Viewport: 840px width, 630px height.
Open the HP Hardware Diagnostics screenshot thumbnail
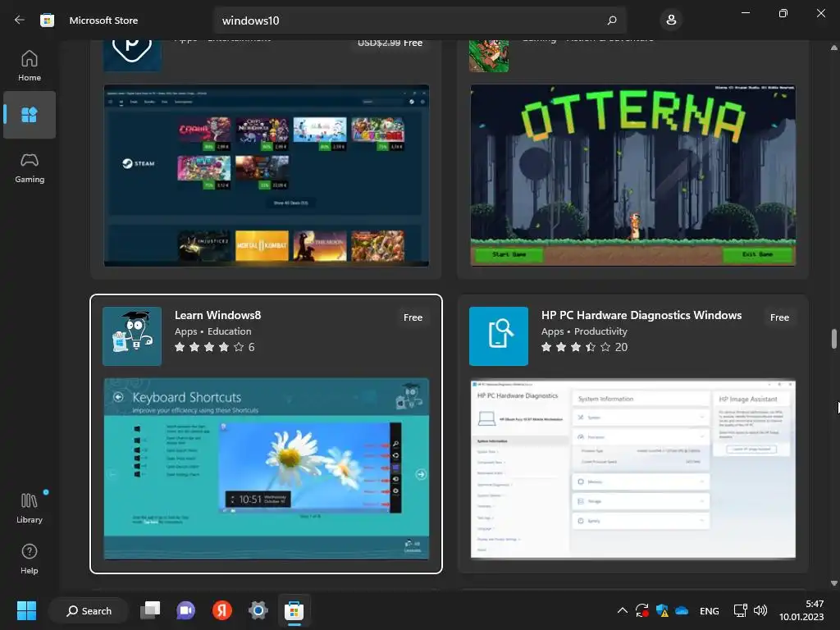633,468
